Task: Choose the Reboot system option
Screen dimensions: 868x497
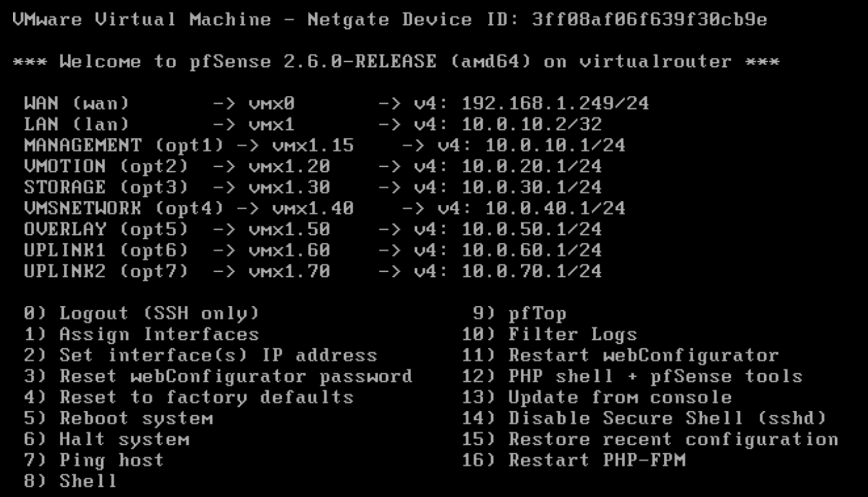Action: pyautogui.click(x=118, y=418)
